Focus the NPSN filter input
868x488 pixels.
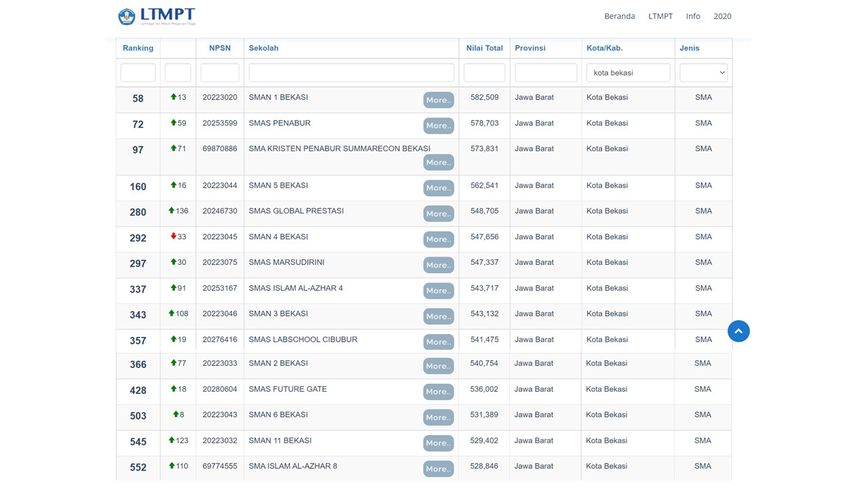(220, 73)
